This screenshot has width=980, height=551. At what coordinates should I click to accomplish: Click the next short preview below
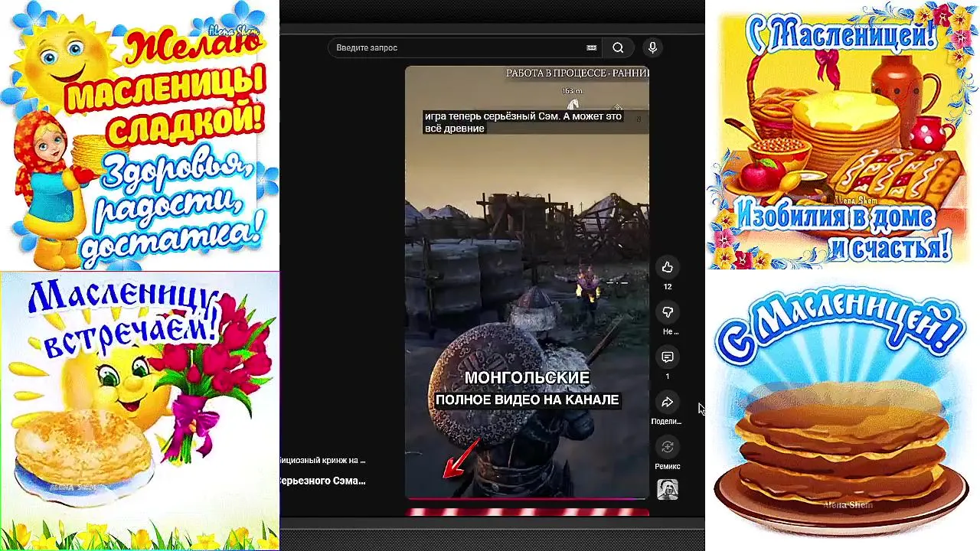coord(527,512)
